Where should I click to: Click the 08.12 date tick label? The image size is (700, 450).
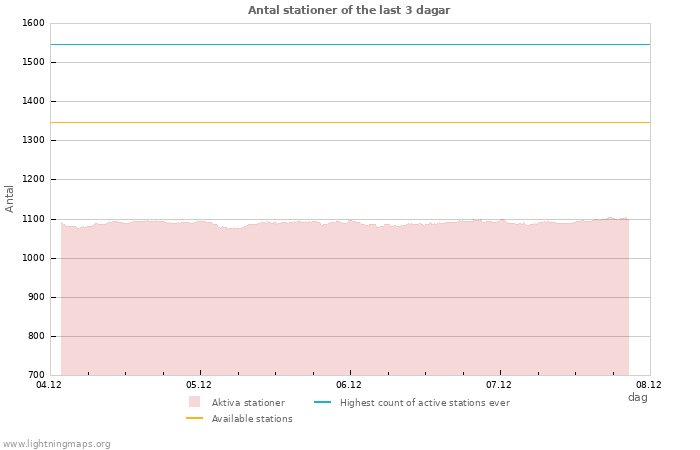click(649, 384)
